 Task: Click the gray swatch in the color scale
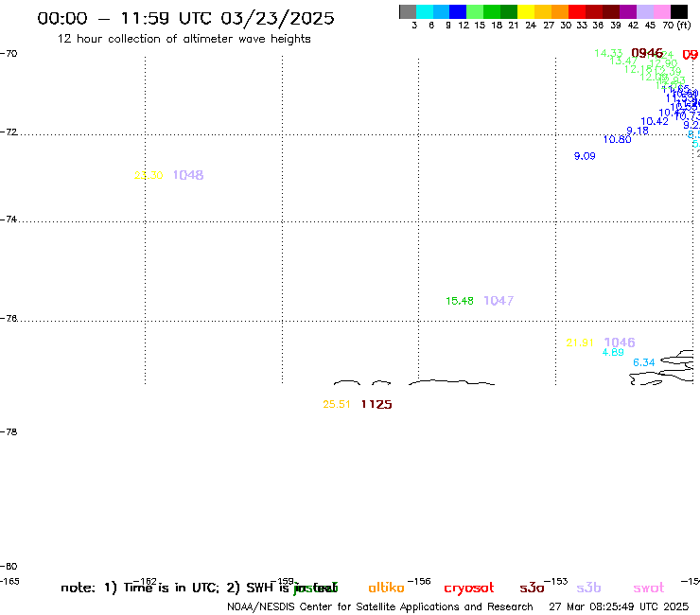coord(408,12)
